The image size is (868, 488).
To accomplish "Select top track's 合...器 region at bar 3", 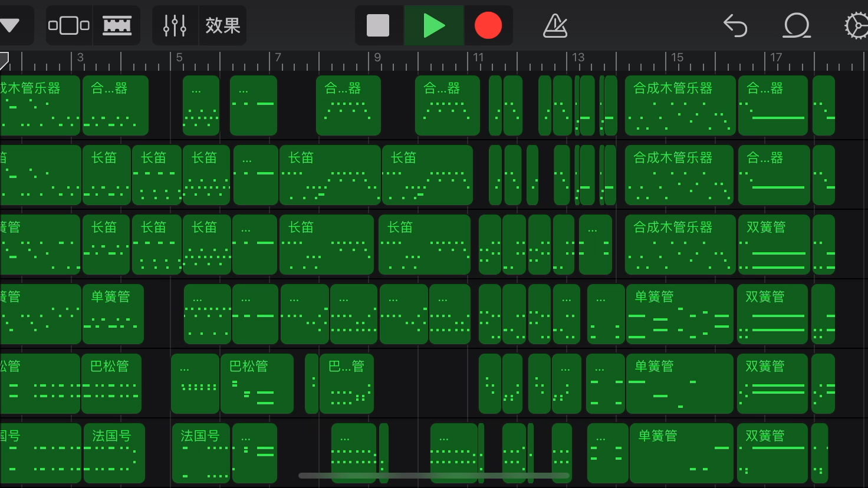I will (116, 105).
